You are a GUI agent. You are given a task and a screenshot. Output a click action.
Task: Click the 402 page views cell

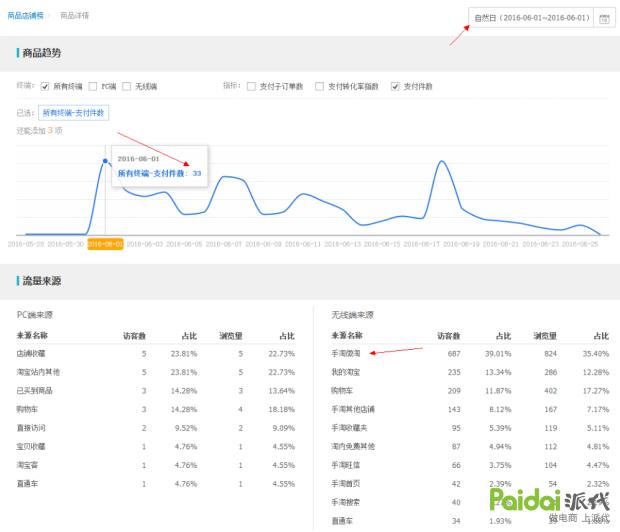[550, 391]
